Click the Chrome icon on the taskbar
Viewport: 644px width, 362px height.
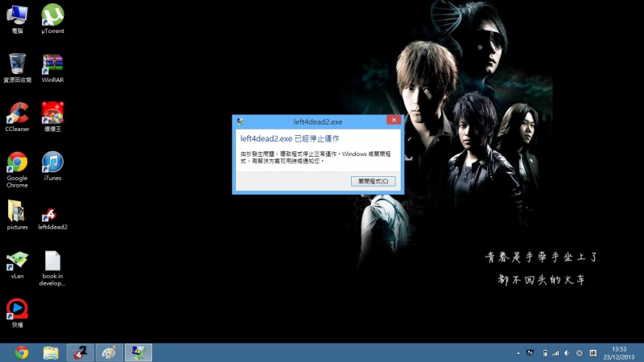coord(22,352)
